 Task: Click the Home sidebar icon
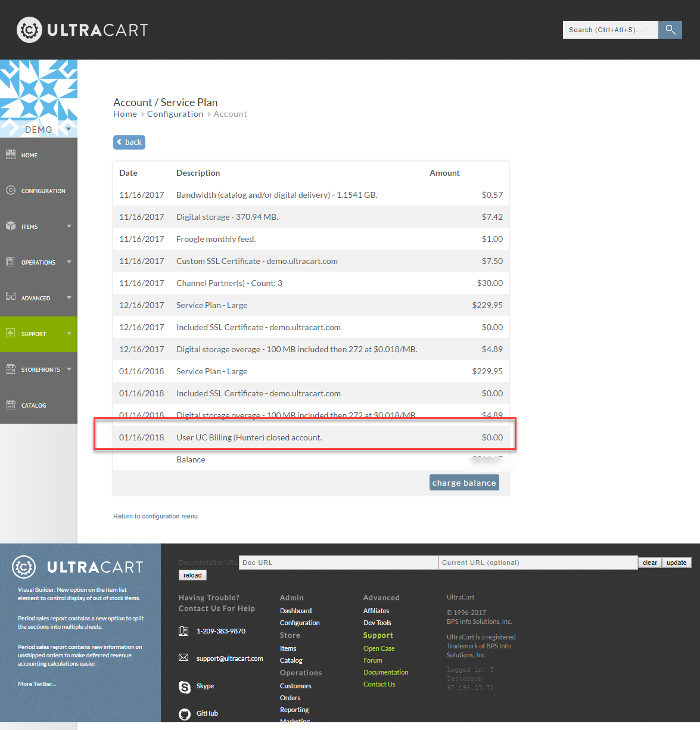tap(11, 155)
